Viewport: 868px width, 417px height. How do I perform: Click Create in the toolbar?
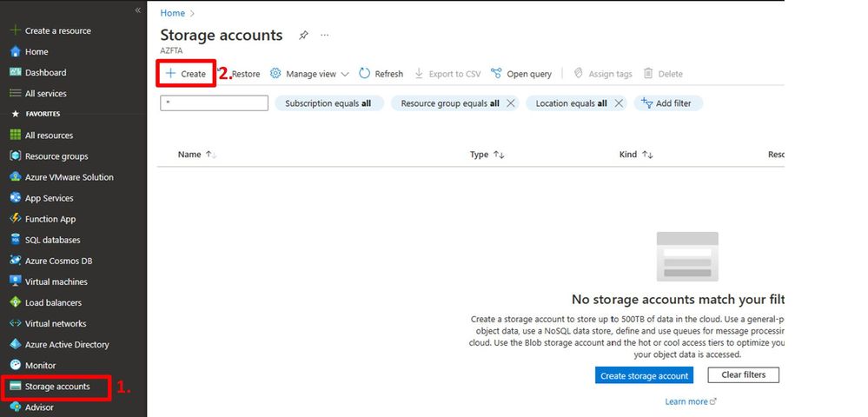[x=186, y=74]
